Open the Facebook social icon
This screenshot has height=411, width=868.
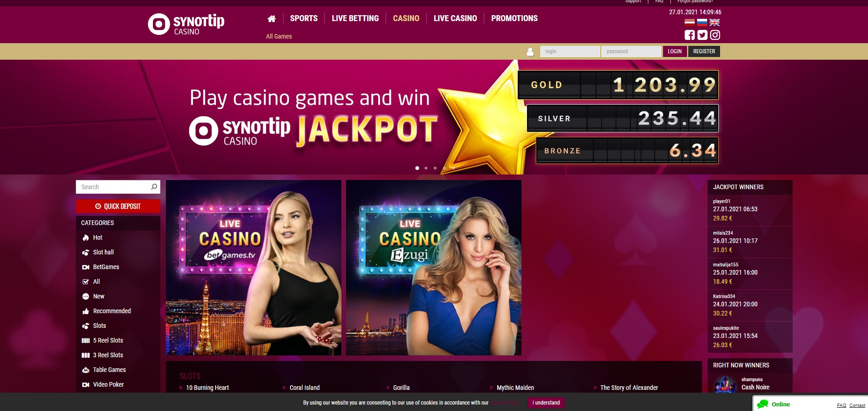(690, 35)
